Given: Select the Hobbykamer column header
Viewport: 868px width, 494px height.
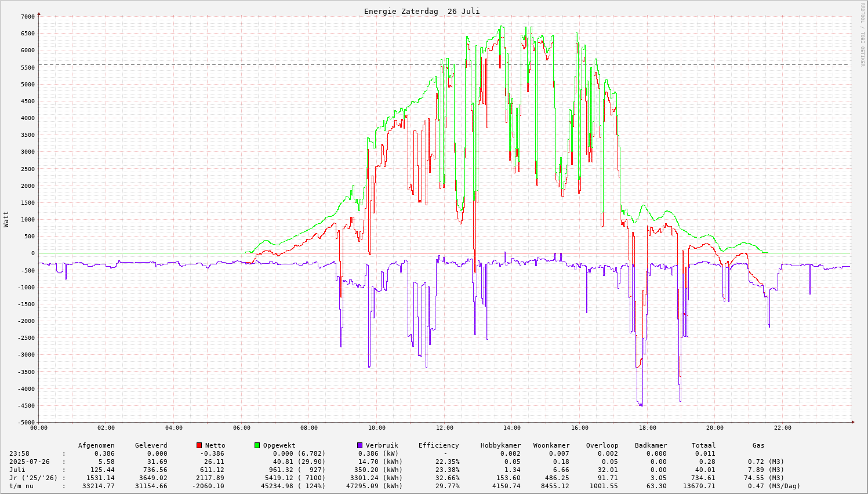Looking at the screenshot, I should click(500, 445).
